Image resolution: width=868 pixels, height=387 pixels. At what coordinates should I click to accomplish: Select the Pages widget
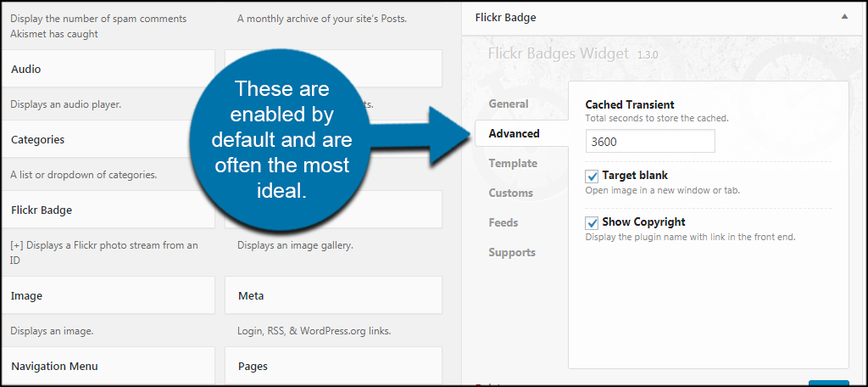coord(333,367)
